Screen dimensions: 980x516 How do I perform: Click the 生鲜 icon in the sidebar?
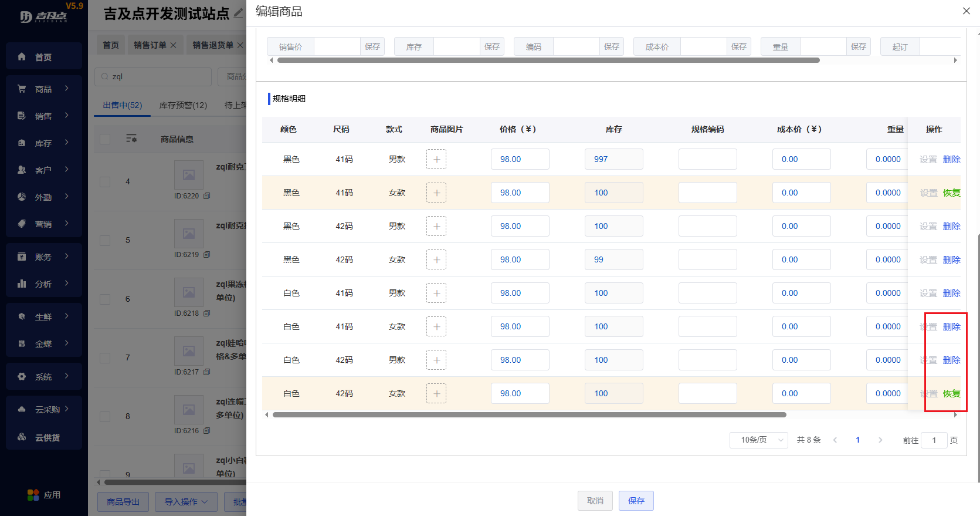[22, 316]
